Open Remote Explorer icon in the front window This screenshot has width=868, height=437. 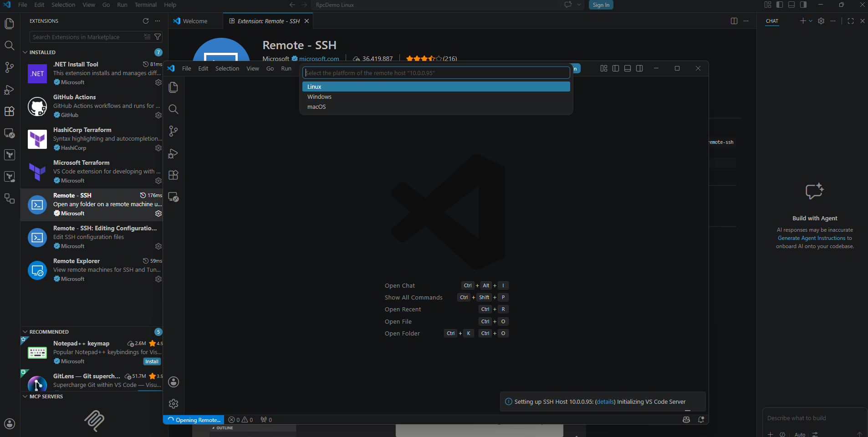174,197
